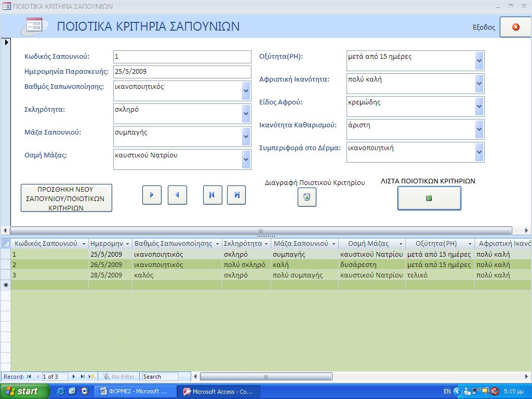Click Ημερομηνία Παρασκευής date field
532x399 pixels.
click(x=182, y=72)
